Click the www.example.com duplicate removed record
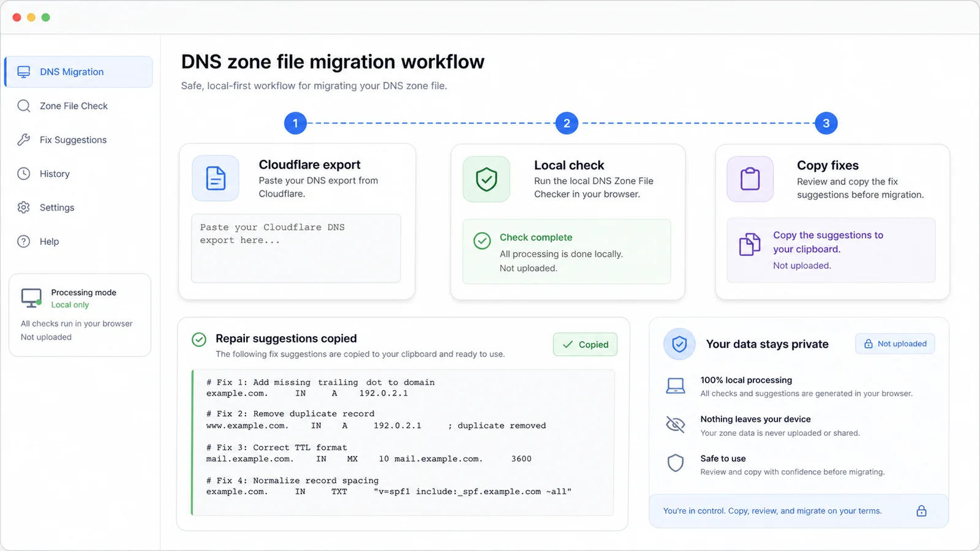Viewport: 980px width, 551px height. click(376, 425)
